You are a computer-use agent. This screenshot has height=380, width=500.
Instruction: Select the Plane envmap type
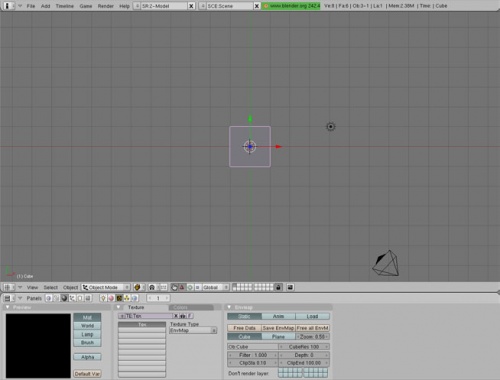278,337
